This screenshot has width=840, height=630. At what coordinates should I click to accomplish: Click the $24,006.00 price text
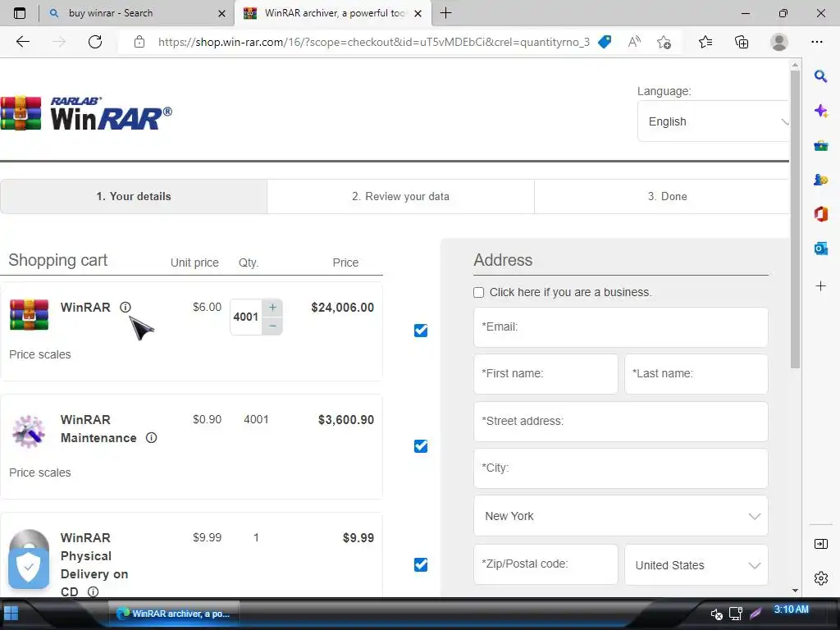point(342,308)
